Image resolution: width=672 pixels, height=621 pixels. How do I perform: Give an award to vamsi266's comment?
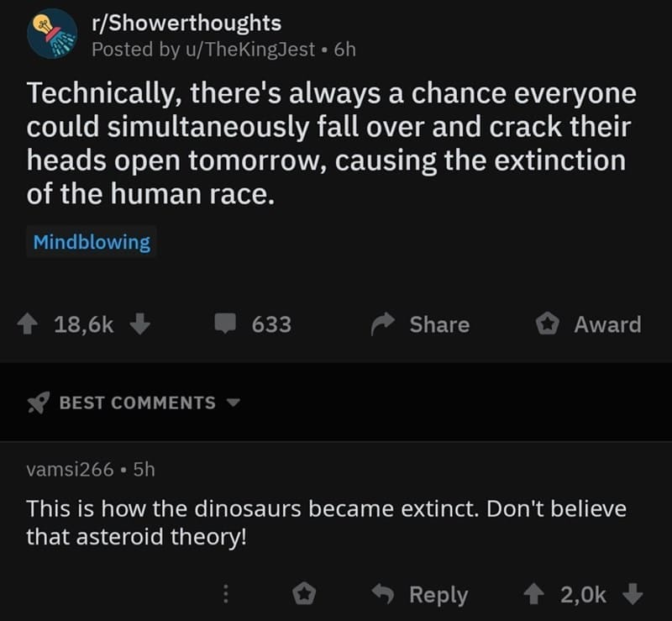point(305,593)
